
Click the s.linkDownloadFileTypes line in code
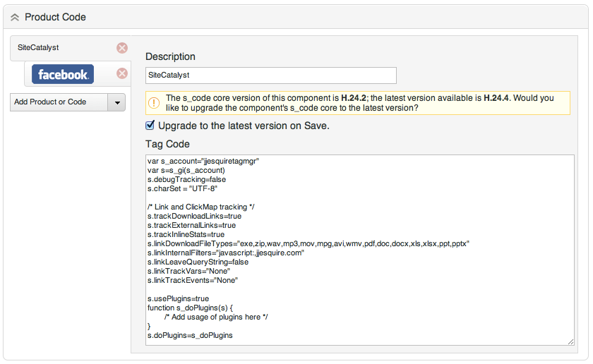coord(308,243)
